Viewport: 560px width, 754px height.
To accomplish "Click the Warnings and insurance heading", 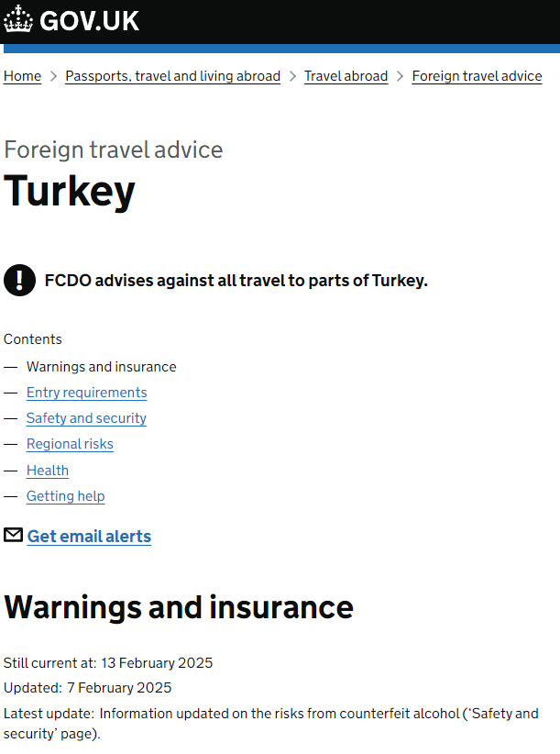I will [x=179, y=607].
